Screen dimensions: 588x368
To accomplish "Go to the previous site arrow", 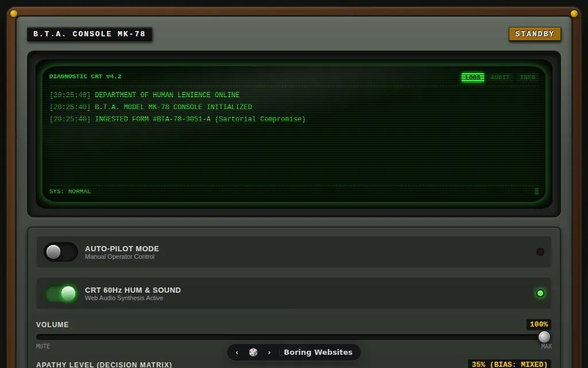I will (237, 352).
